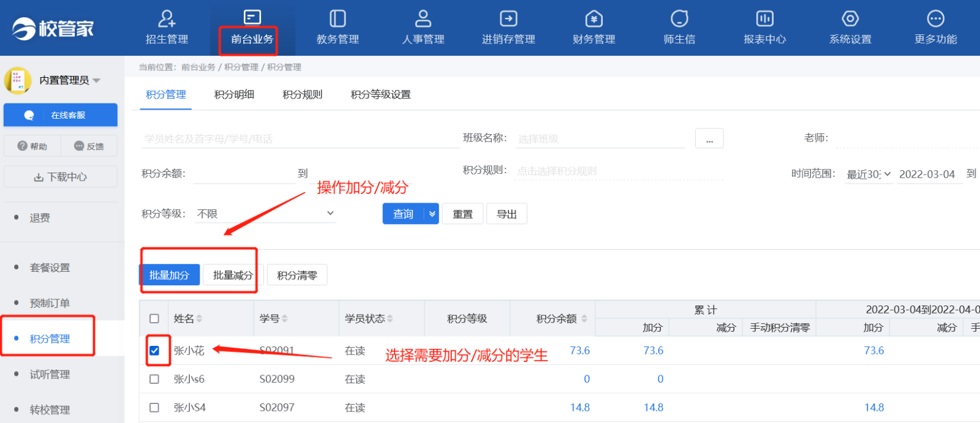This screenshot has width=980, height=423.
Task: Click 张小花's 积分余额 value 73.6
Action: pyautogui.click(x=579, y=351)
